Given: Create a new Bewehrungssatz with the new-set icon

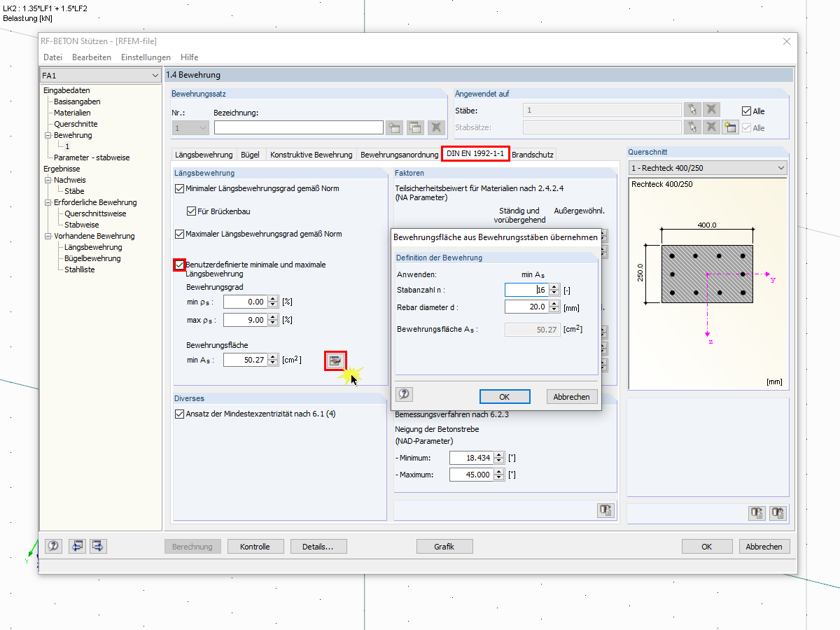Looking at the screenshot, I should tap(394, 127).
